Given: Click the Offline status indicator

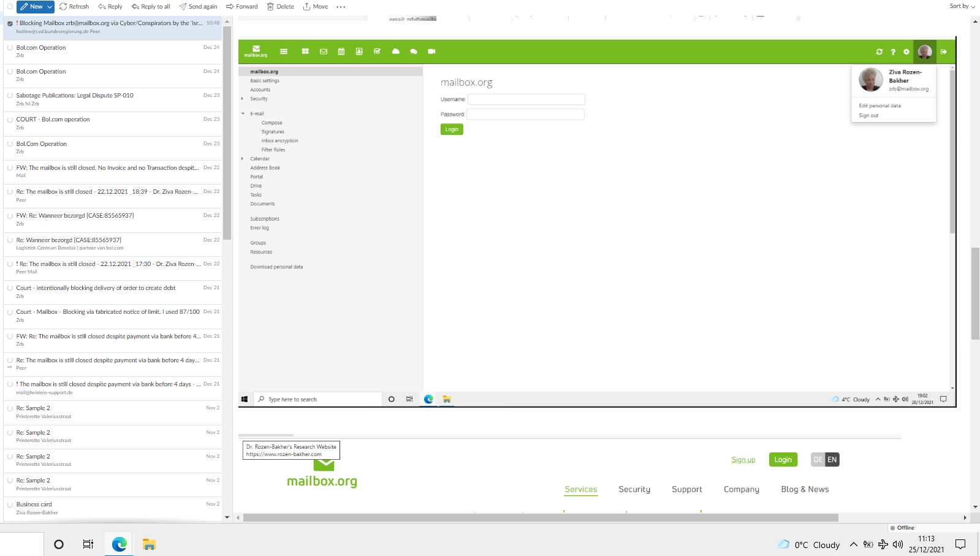Looking at the screenshot, I should coord(902,528).
